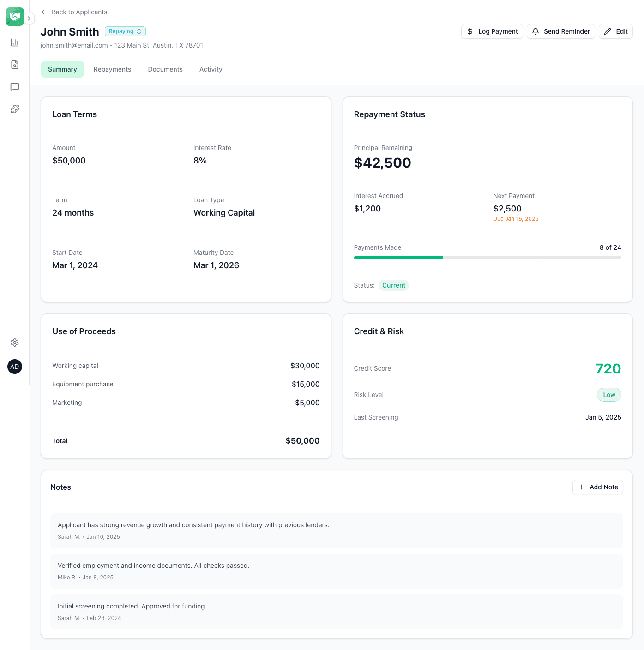Select the note about initial screening completed

337,612
